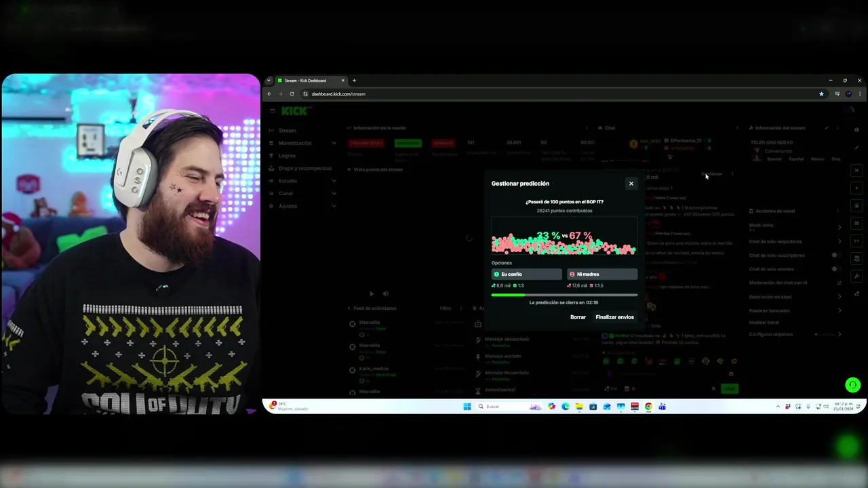This screenshot has width=868, height=488.
Task: Click Borrar to delete the prediction
Action: pyautogui.click(x=578, y=317)
